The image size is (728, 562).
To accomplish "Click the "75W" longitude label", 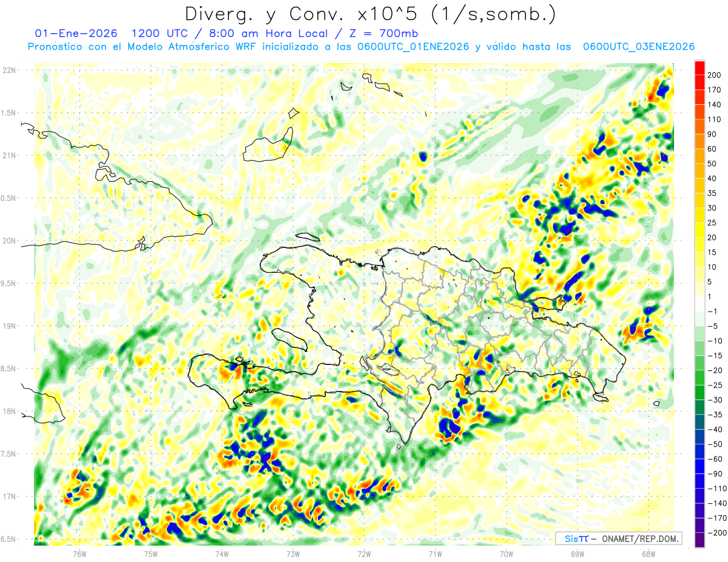I will (150, 554).
